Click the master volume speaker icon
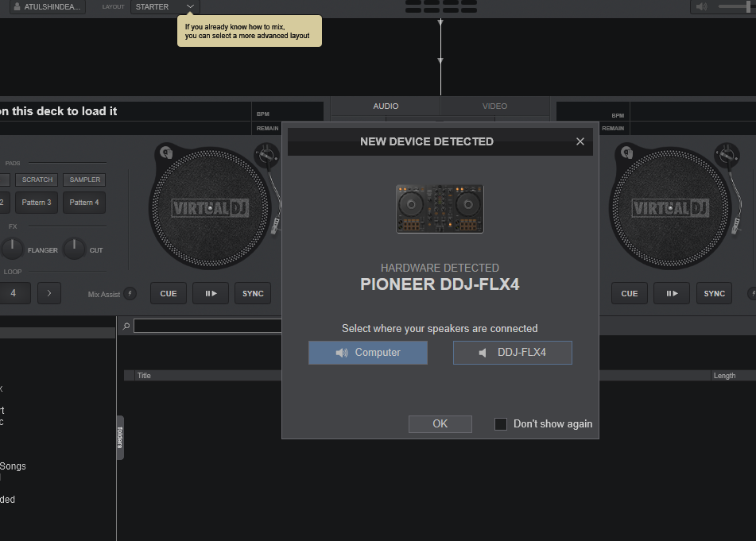This screenshot has width=756, height=541. [x=701, y=7]
